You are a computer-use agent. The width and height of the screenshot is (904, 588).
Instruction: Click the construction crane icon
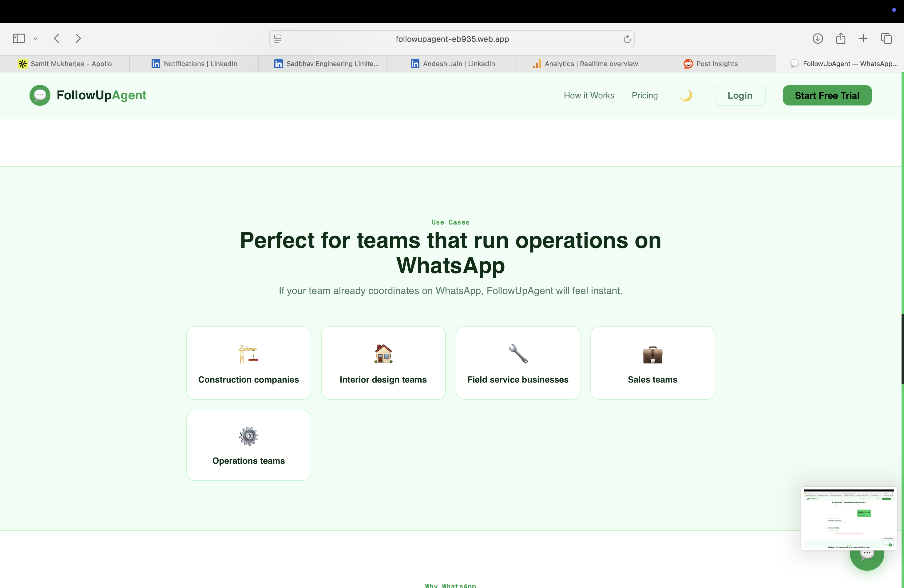pyautogui.click(x=248, y=354)
